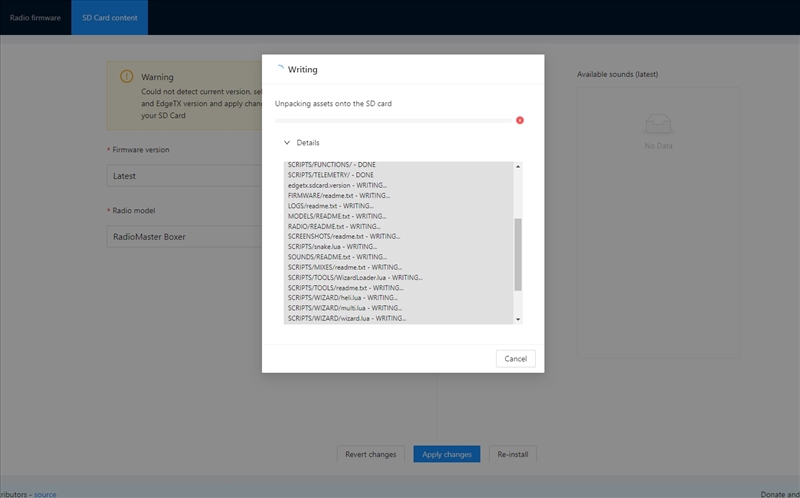Click the log scrollbar down arrow

pyautogui.click(x=518, y=319)
